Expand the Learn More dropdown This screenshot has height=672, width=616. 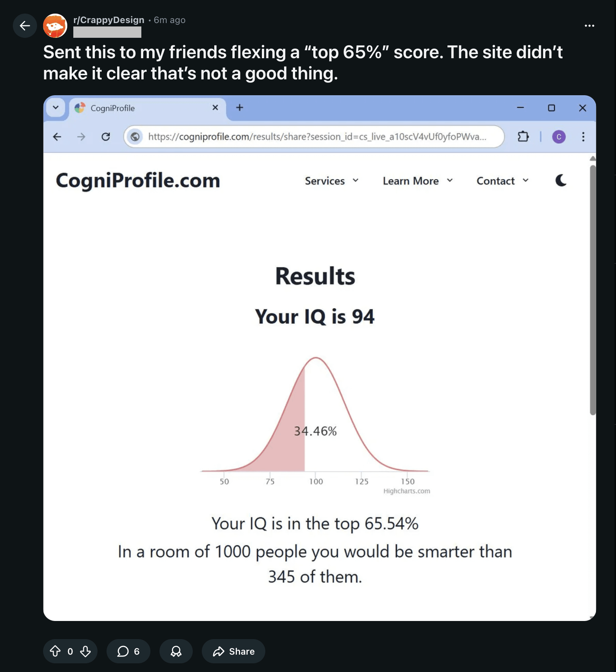[418, 181]
